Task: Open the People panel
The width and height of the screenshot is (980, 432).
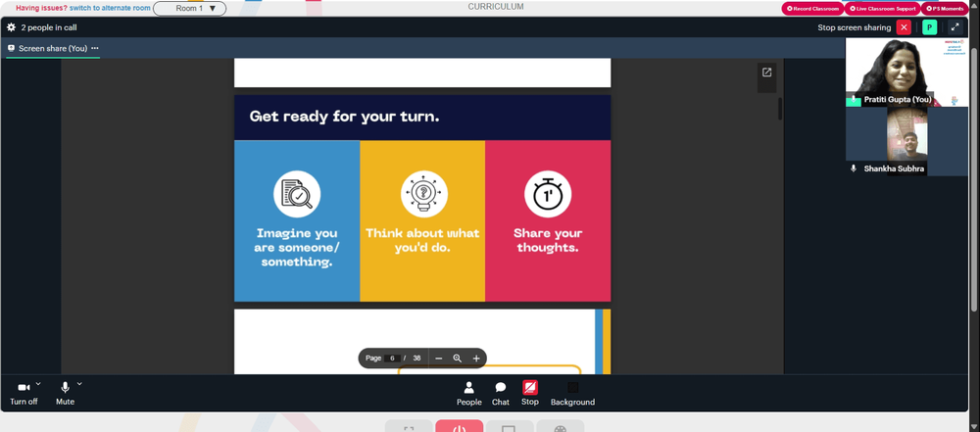Action: (468, 394)
